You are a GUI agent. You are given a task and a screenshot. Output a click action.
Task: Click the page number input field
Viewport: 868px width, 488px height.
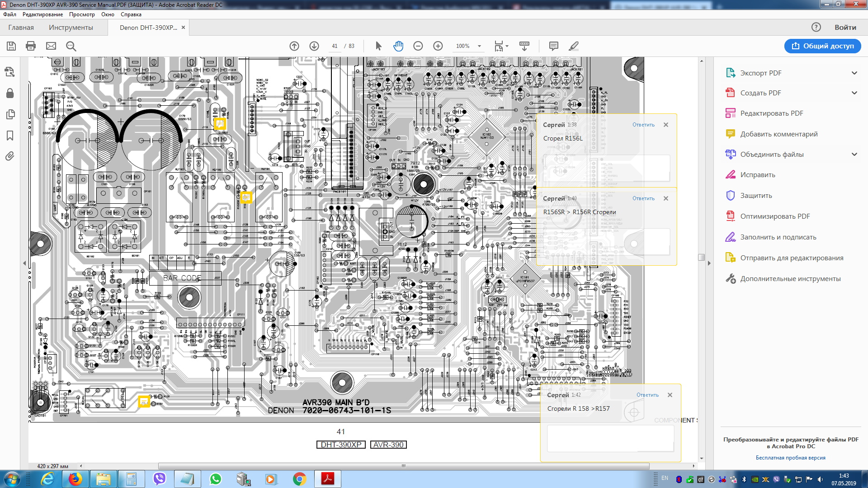pyautogui.click(x=335, y=46)
